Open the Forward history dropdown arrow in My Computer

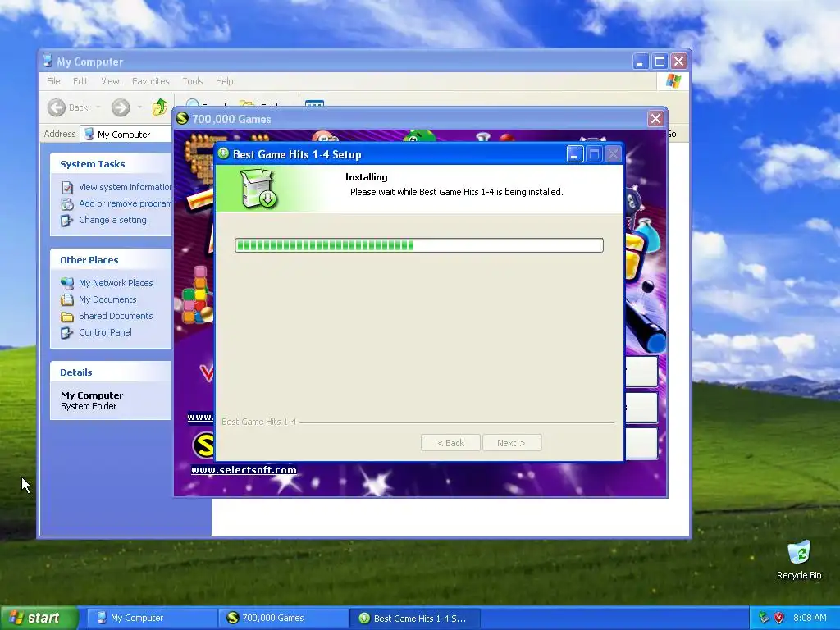tap(139, 107)
